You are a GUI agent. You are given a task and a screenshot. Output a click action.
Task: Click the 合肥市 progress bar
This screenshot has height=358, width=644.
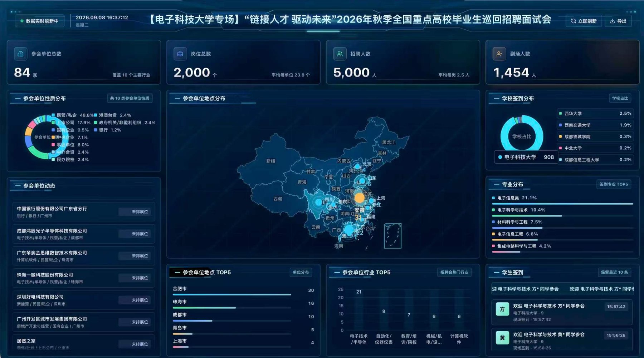(x=232, y=295)
